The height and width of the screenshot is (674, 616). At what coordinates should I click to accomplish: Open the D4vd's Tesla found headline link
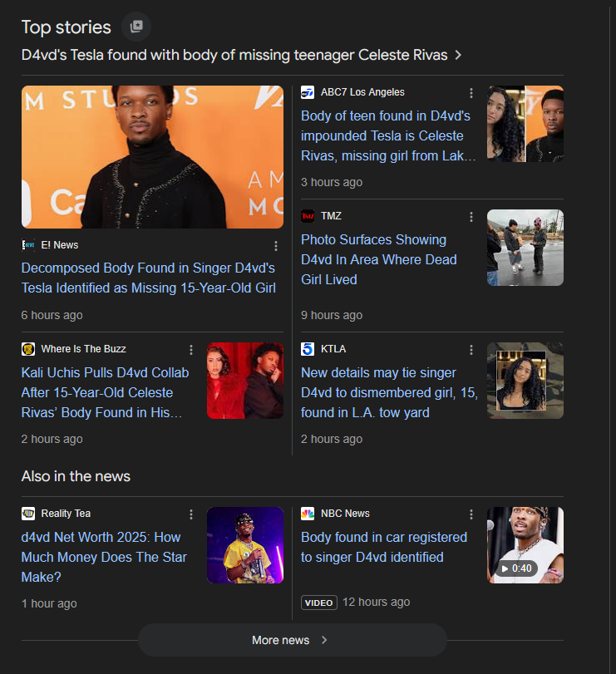(234, 55)
